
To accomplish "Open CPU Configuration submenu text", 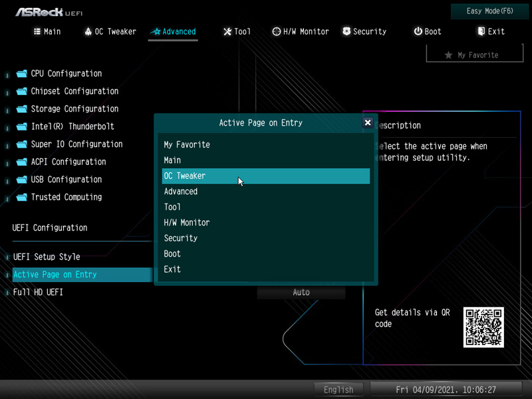I will pyautogui.click(x=66, y=74).
